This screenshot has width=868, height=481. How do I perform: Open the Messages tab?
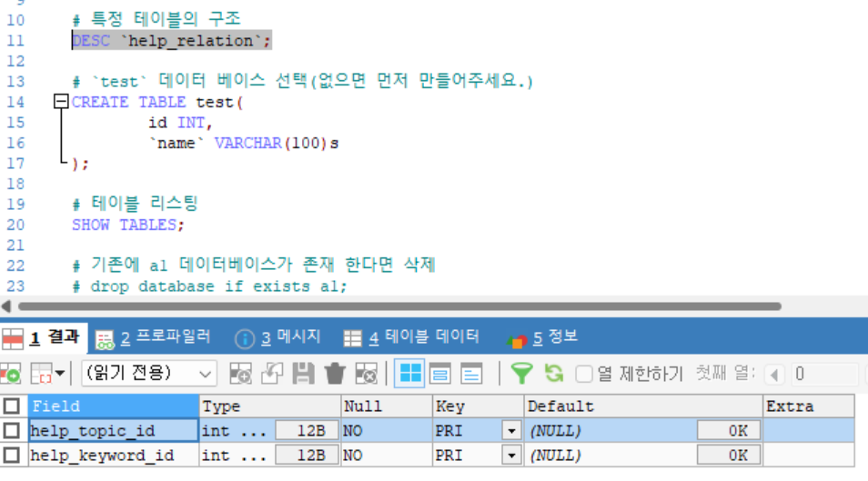point(278,337)
